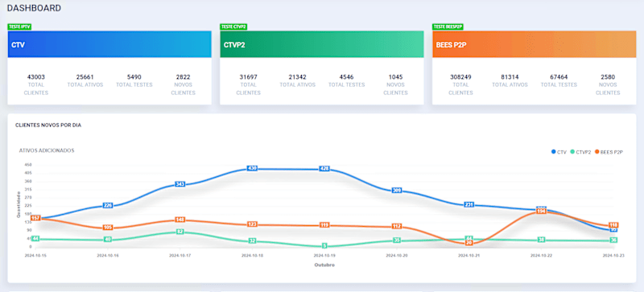Open the blue CTV card header

[109, 44]
